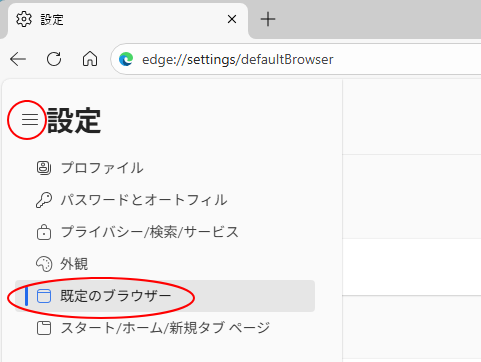Click the palette icon for 外観
This screenshot has width=481, height=362.
[x=44, y=264]
